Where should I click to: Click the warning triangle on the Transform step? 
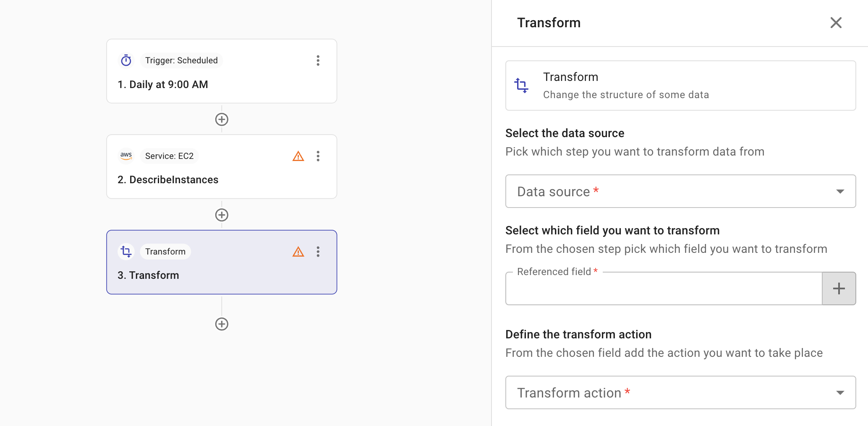point(298,252)
